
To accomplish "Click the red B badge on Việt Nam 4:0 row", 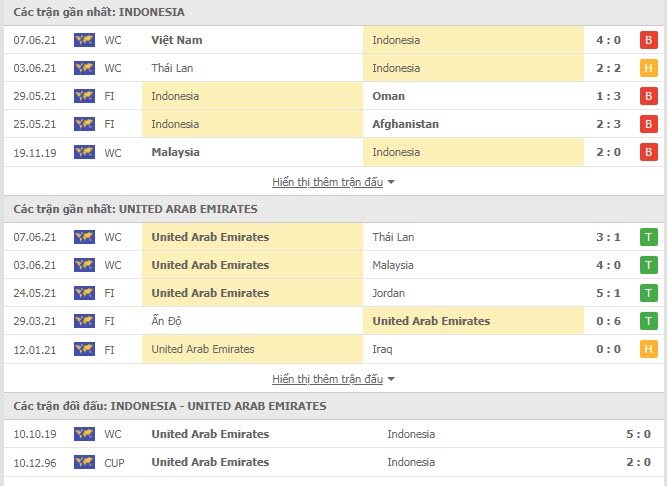I will click(x=648, y=40).
